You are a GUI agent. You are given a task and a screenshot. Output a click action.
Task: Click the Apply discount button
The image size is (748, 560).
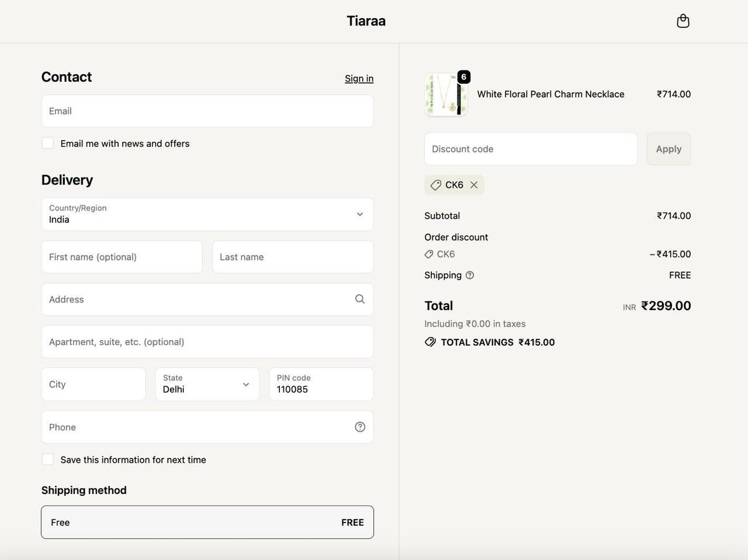669,149
